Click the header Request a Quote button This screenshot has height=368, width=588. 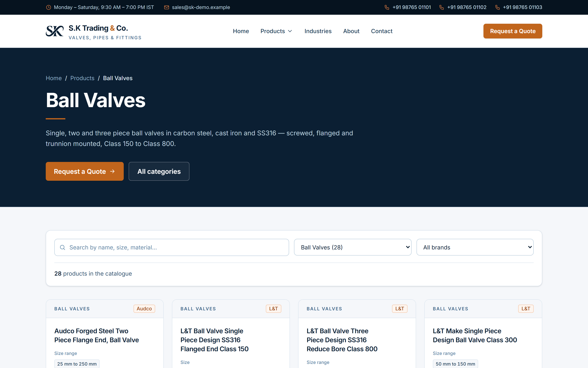pos(513,31)
